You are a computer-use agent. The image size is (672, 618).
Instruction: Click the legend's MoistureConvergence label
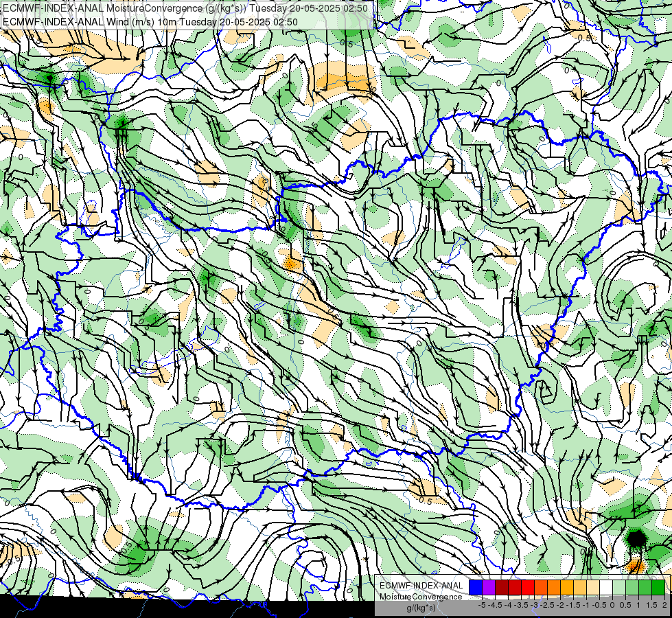(x=421, y=597)
